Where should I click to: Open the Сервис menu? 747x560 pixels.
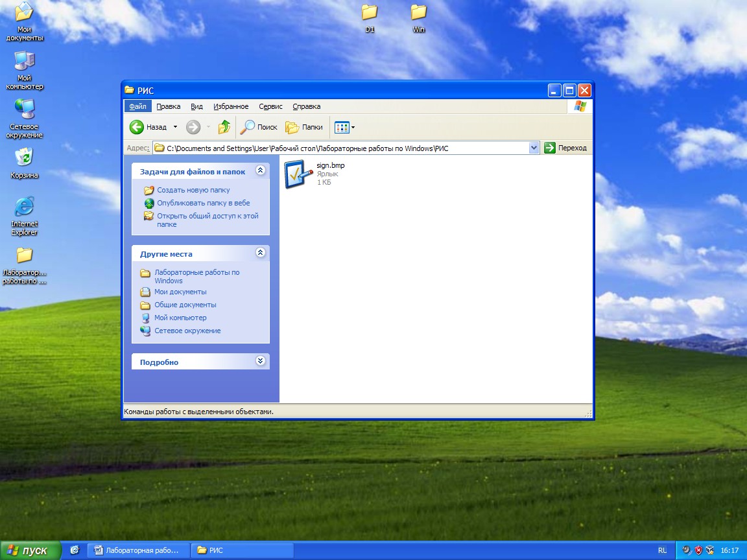270,106
